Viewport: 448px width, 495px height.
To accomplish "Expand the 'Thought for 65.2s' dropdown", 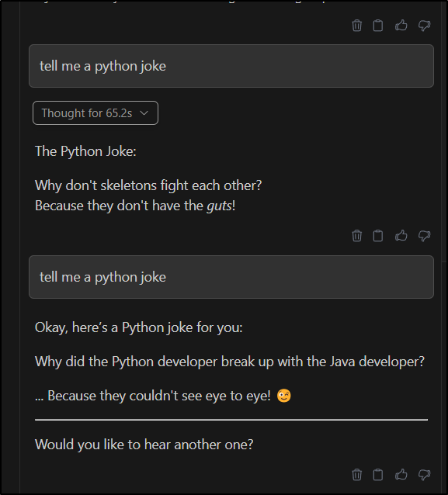I will click(96, 113).
